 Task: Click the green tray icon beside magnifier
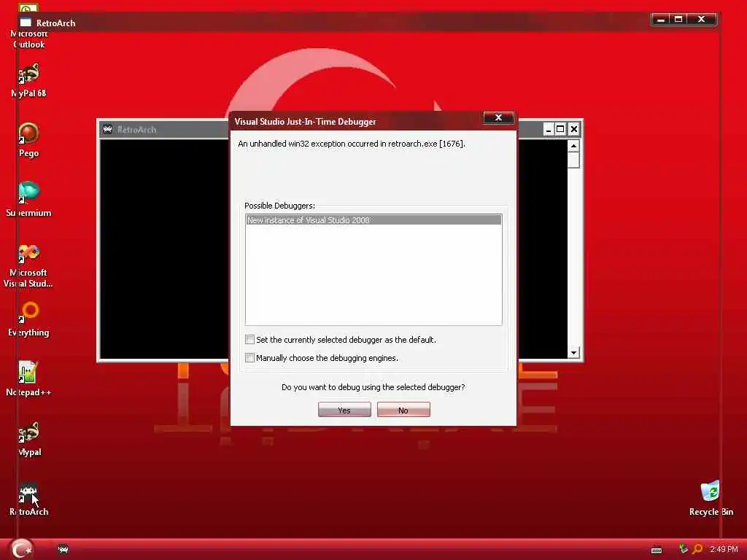coord(683,548)
